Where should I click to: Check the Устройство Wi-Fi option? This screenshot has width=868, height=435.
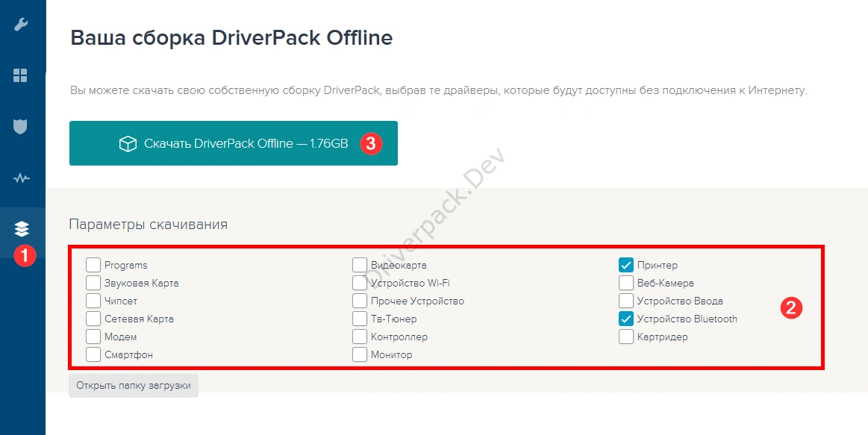[360, 283]
